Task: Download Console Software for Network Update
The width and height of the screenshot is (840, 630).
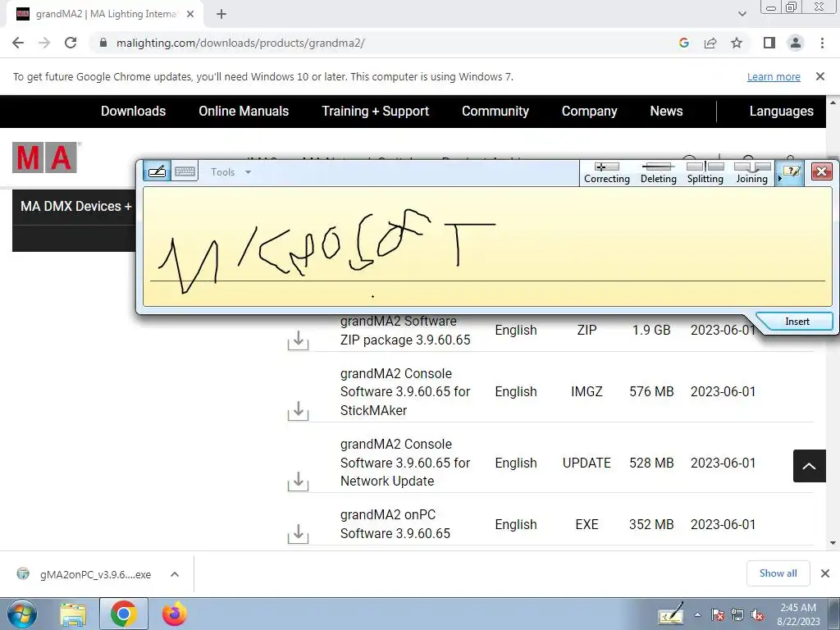Action: 299,482
